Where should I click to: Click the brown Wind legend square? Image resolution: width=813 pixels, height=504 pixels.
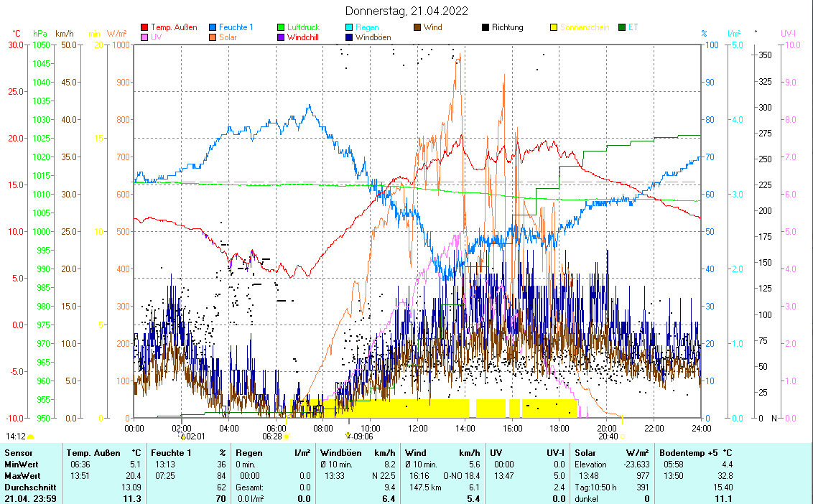click(x=418, y=27)
